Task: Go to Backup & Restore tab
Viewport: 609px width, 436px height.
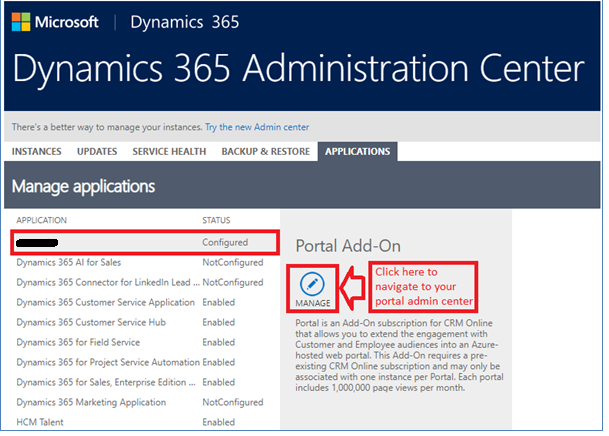Action: pos(266,151)
